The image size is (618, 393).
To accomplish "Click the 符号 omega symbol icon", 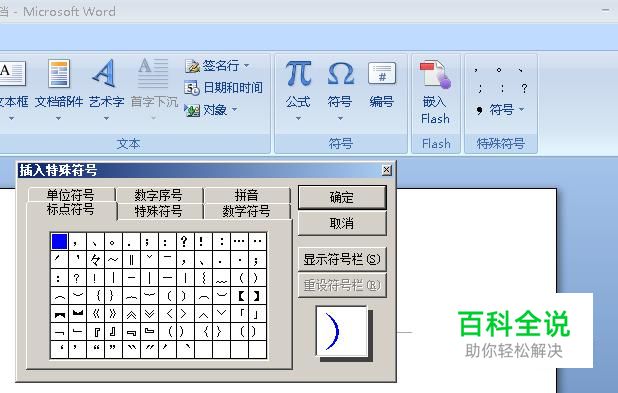I will tap(341, 74).
